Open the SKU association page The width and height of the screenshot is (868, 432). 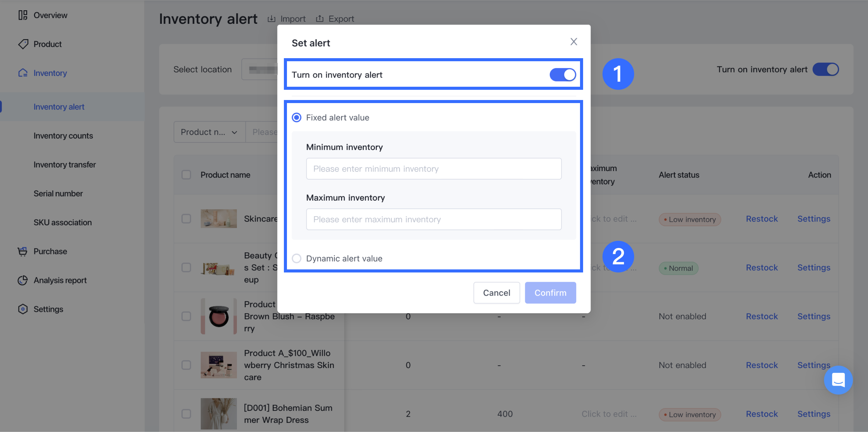[x=63, y=222]
